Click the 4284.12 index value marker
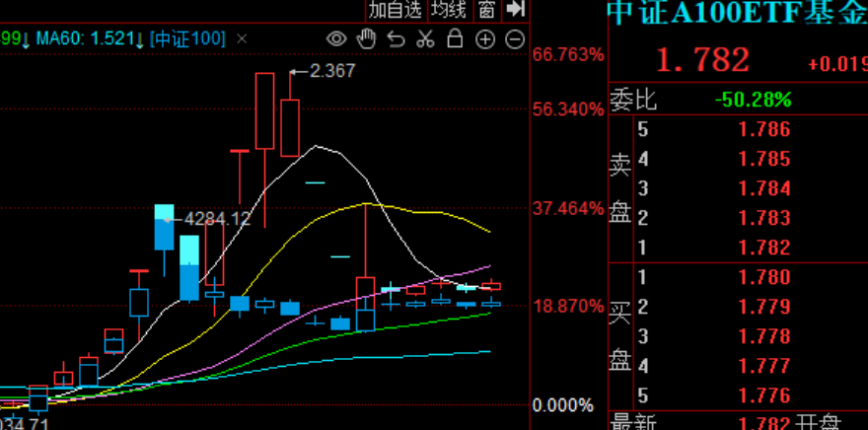Screen dimensions: 868x430 [x=217, y=219]
